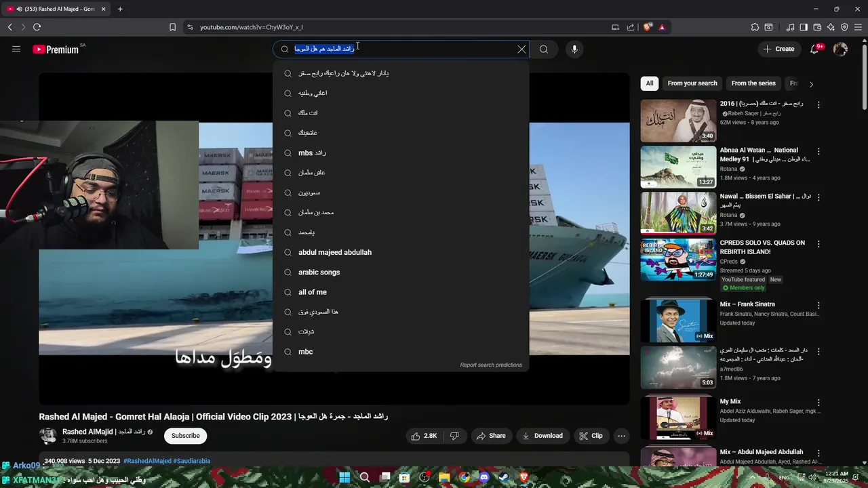Open the account avatar menu
The height and width of the screenshot is (488, 868).
[840, 49]
